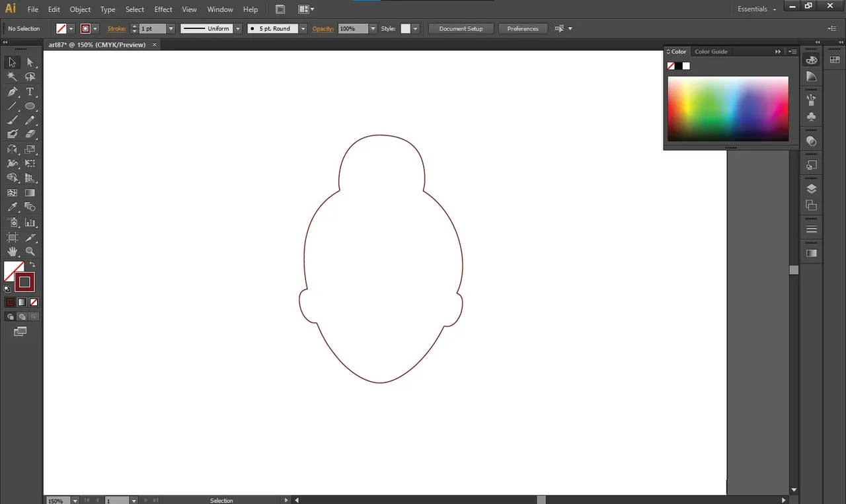Open Transparency via Opacity label
Screen dimensions: 846x504
click(x=323, y=28)
